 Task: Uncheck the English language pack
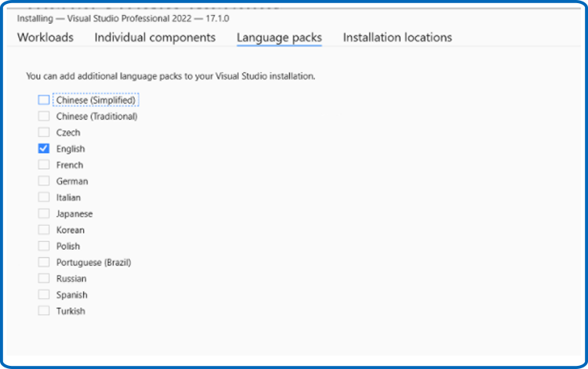[44, 149]
